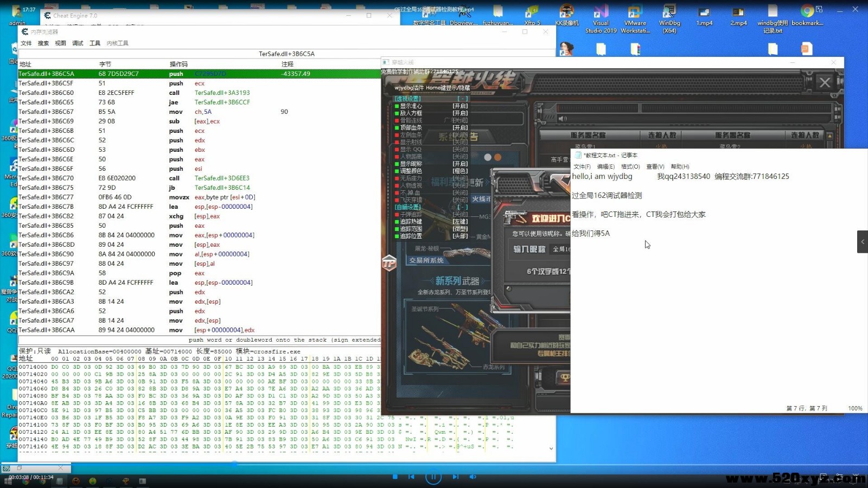Open Notepad's 编辑(E) menu
This screenshot has width=868, height=488.
[606, 167]
